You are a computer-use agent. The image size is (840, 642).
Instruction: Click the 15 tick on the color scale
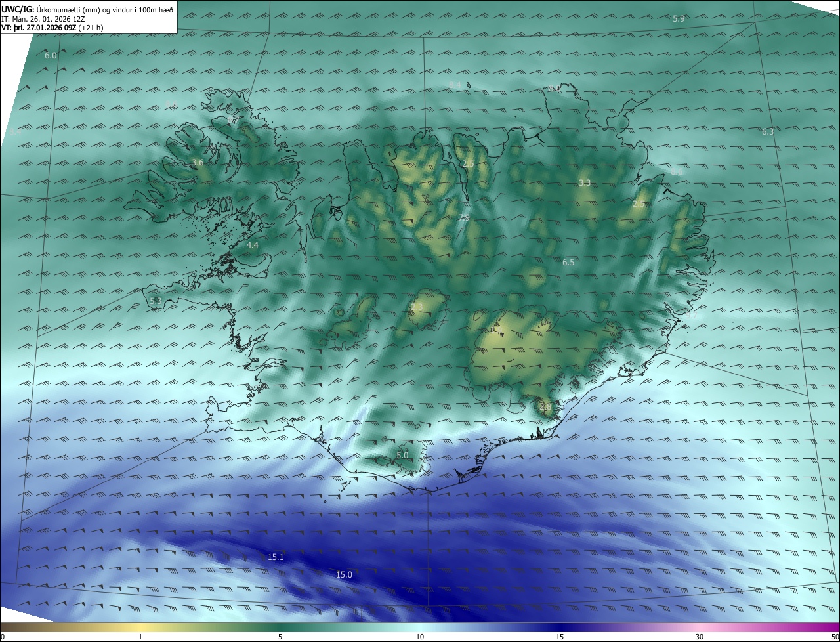point(560,637)
